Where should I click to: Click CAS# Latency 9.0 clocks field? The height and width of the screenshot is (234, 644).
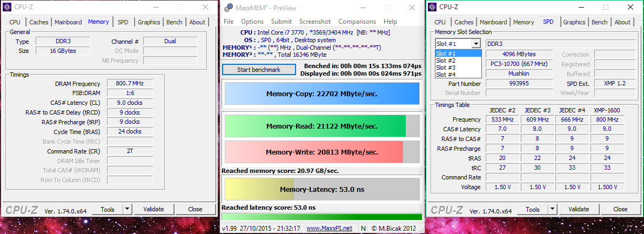pyautogui.click(x=130, y=103)
